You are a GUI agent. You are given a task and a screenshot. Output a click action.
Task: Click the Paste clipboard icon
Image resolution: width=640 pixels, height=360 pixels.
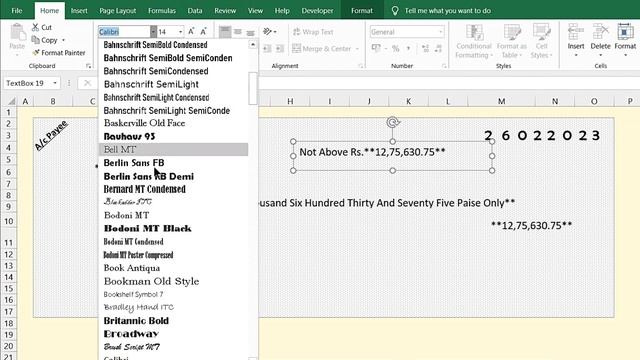pos(17,33)
